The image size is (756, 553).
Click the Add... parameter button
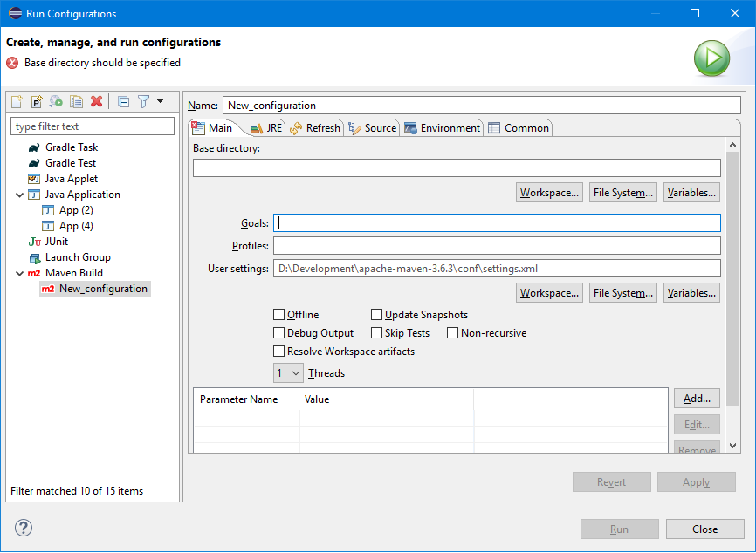pyautogui.click(x=697, y=399)
